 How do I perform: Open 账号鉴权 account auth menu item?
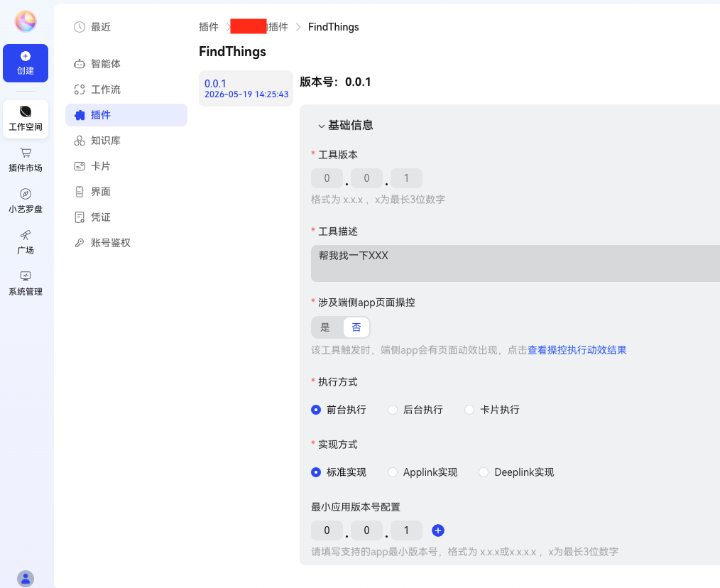(126, 243)
